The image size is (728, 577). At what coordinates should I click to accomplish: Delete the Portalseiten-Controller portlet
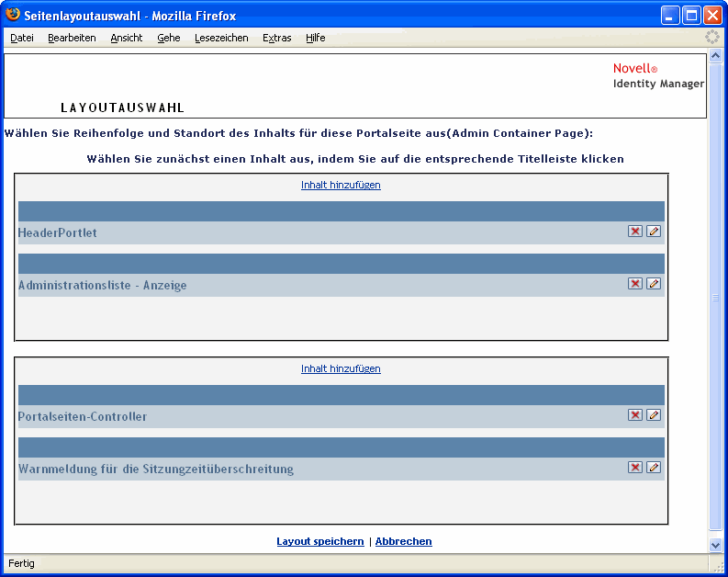[x=634, y=415]
